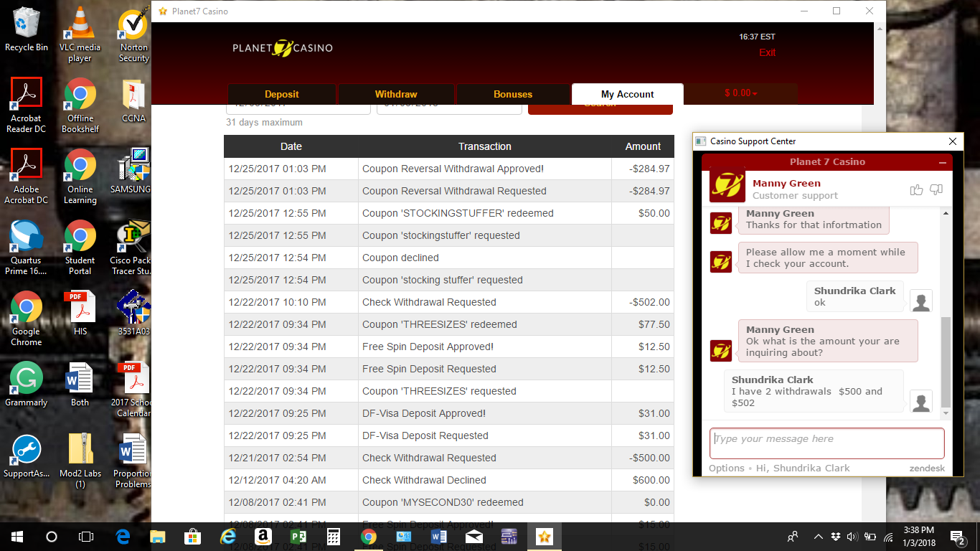Open the 3531A03 desktop icon

point(133,313)
